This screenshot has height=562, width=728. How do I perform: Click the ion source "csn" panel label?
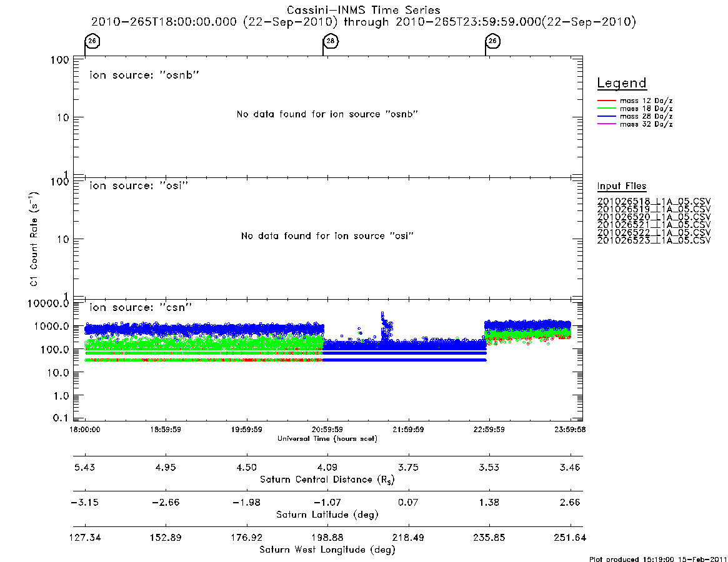point(141,307)
